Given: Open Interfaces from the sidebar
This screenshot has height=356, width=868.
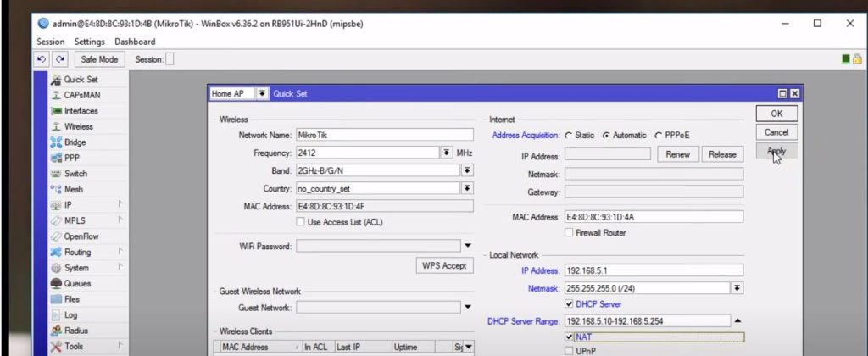Looking at the screenshot, I should coord(81,111).
